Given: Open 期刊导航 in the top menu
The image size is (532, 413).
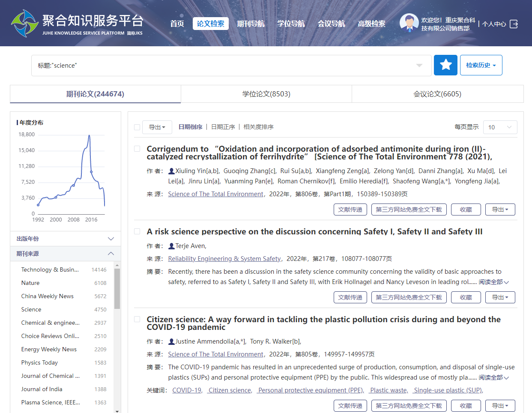Looking at the screenshot, I should click(x=251, y=24).
